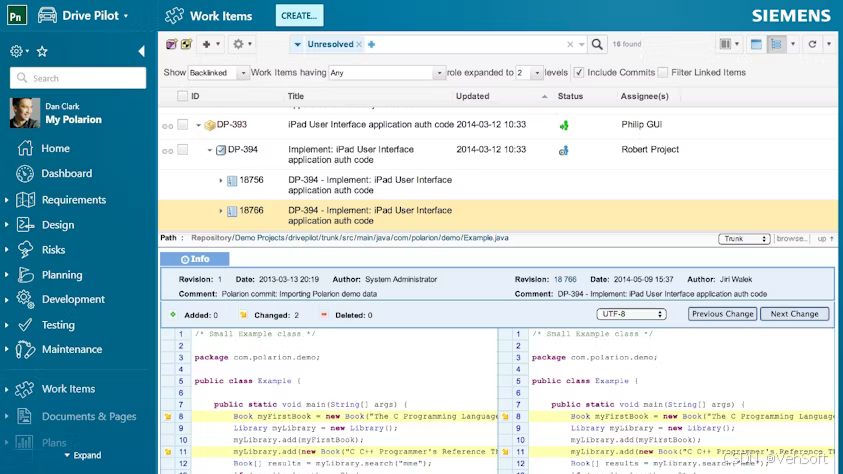Click the CREATE... button
Screen dimensions: 843x474
click(x=299, y=16)
